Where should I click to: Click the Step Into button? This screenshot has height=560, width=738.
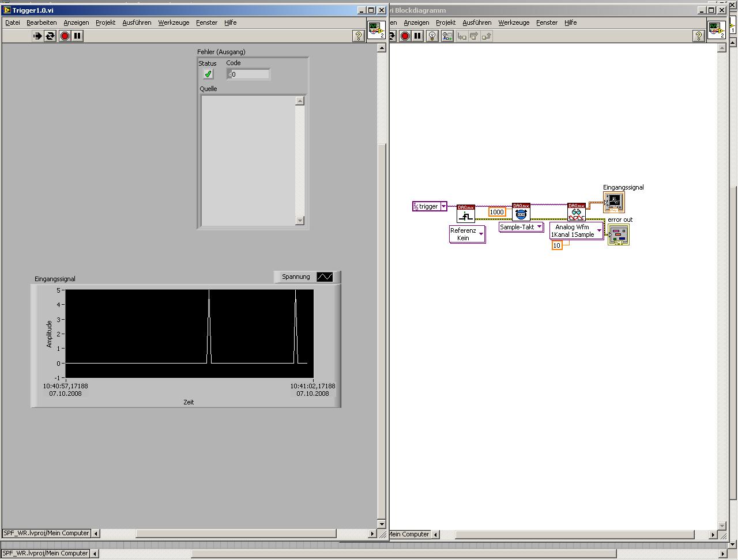(x=462, y=36)
